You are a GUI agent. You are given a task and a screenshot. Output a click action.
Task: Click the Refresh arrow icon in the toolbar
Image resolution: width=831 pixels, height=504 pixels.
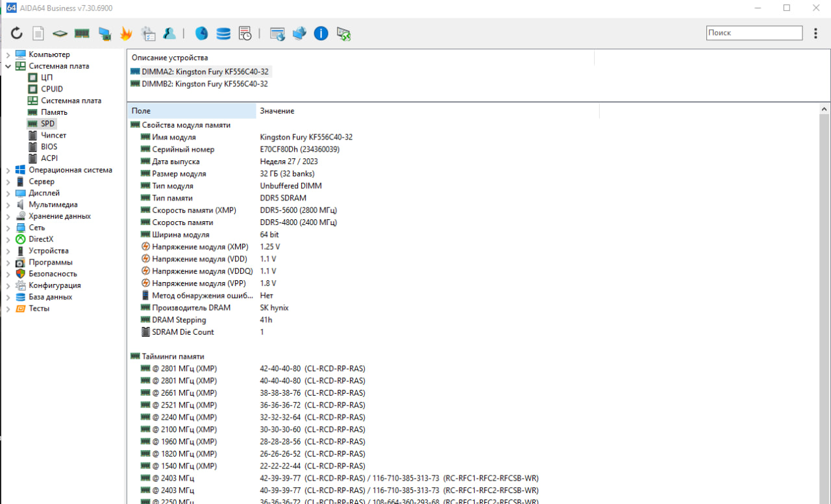[x=17, y=33]
